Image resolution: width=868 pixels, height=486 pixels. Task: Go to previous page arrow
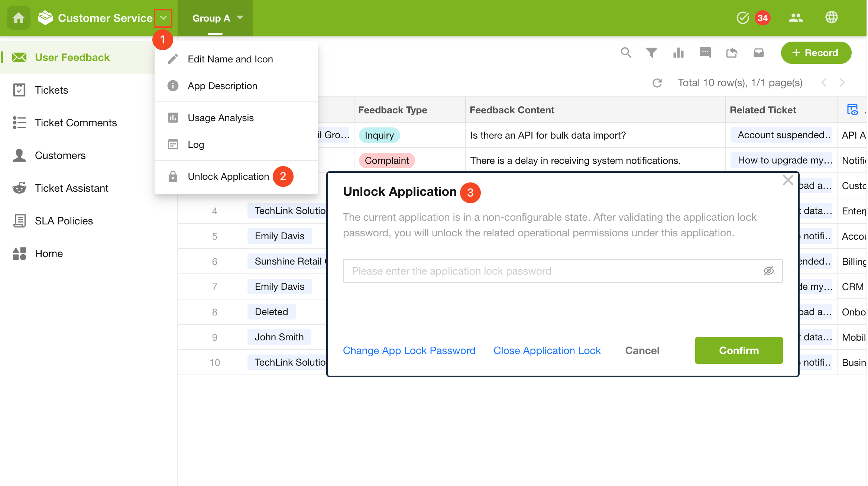pos(823,82)
